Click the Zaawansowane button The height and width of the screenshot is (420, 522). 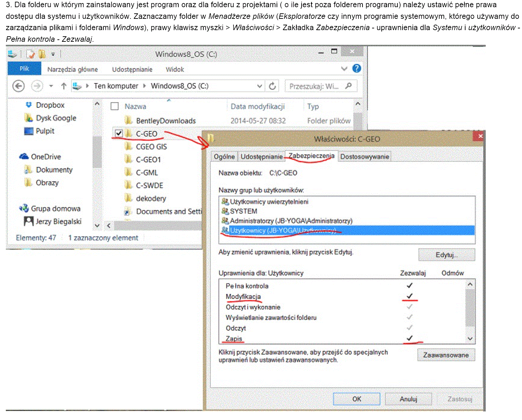click(x=446, y=355)
